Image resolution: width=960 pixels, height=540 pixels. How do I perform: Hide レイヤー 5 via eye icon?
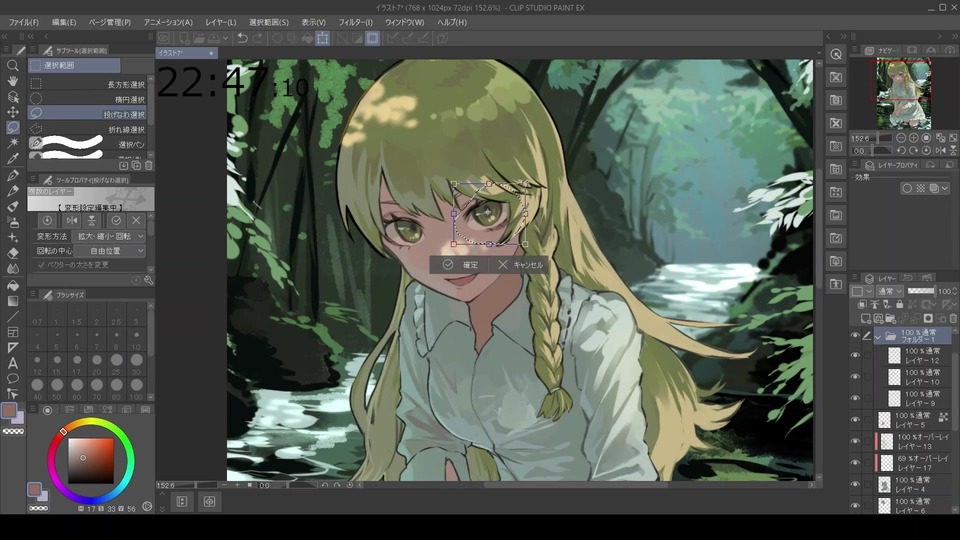(x=855, y=420)
